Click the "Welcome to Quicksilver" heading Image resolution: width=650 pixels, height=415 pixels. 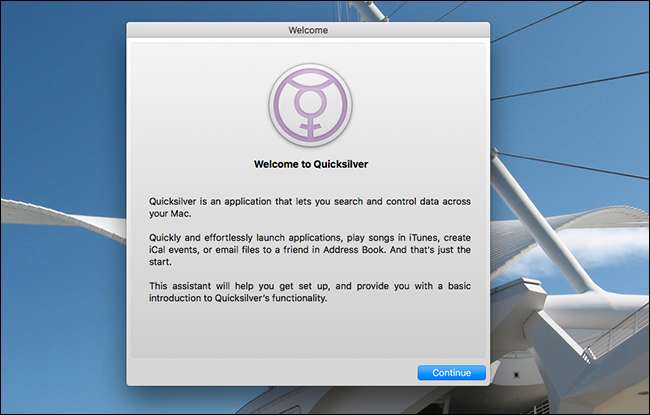coord(311,164)
